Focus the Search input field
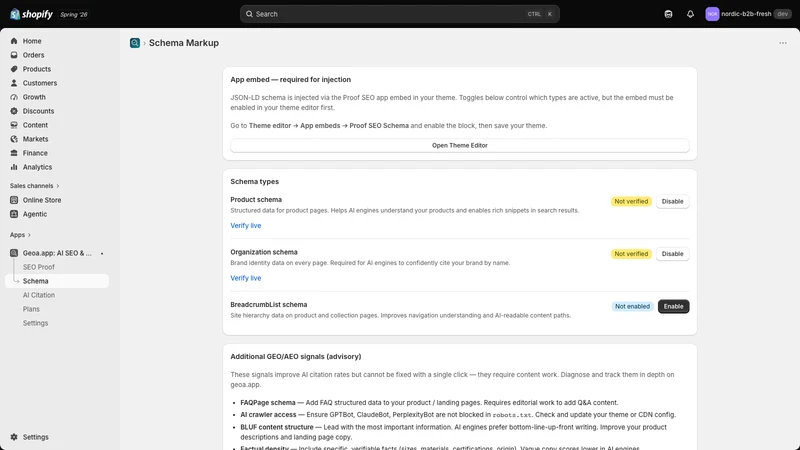 [x=399, y=14]
